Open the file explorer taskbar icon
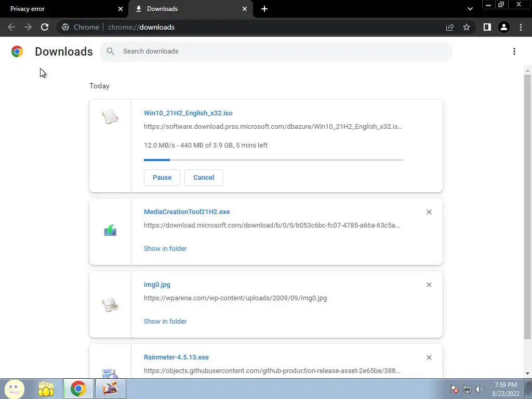Image resolution: width=532 pixels, height=399 pixels. [46, 389]
